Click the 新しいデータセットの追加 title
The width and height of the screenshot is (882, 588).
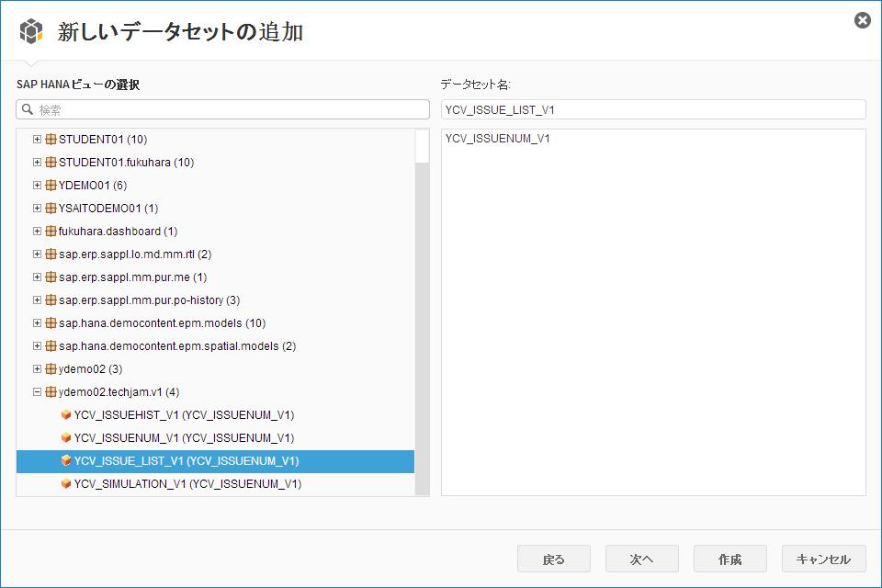pos(181,31)
